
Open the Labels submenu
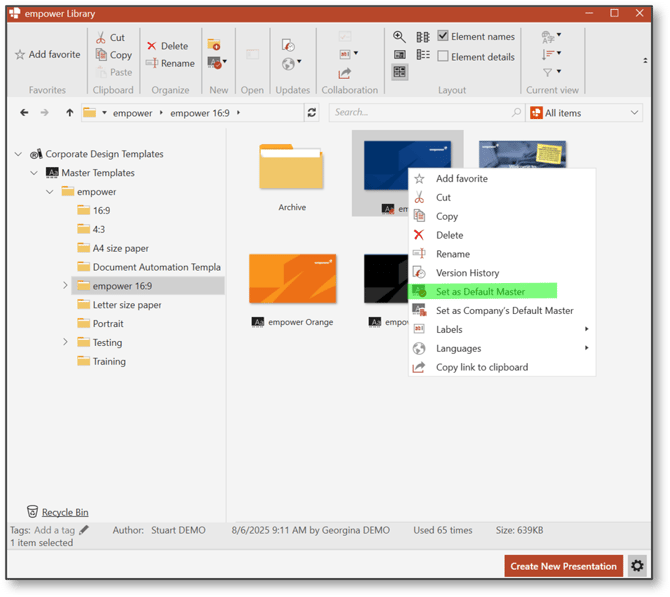[x=502, y=329]
